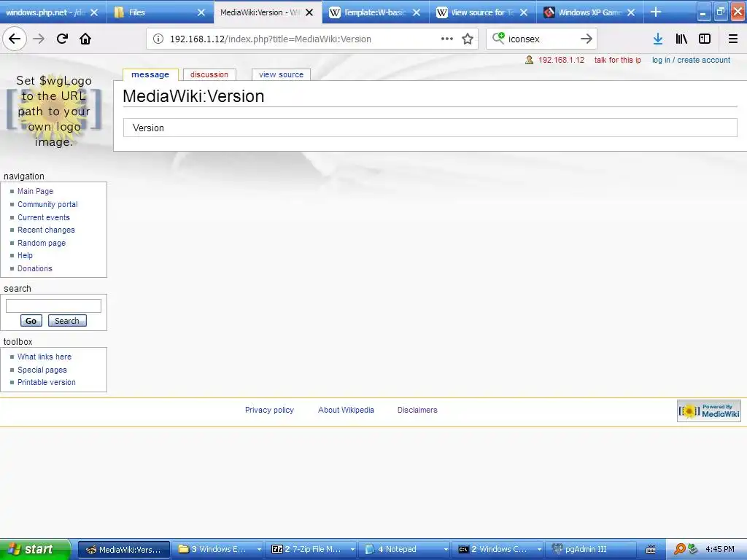Open Random page link
Viewport: 747px width, 560px height.
coord(42,243)
